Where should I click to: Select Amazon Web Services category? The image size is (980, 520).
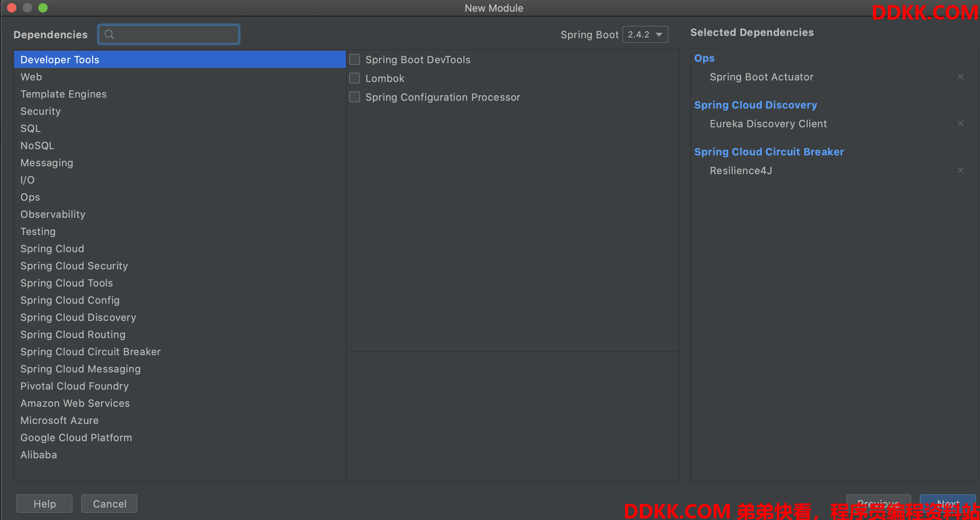180,403
